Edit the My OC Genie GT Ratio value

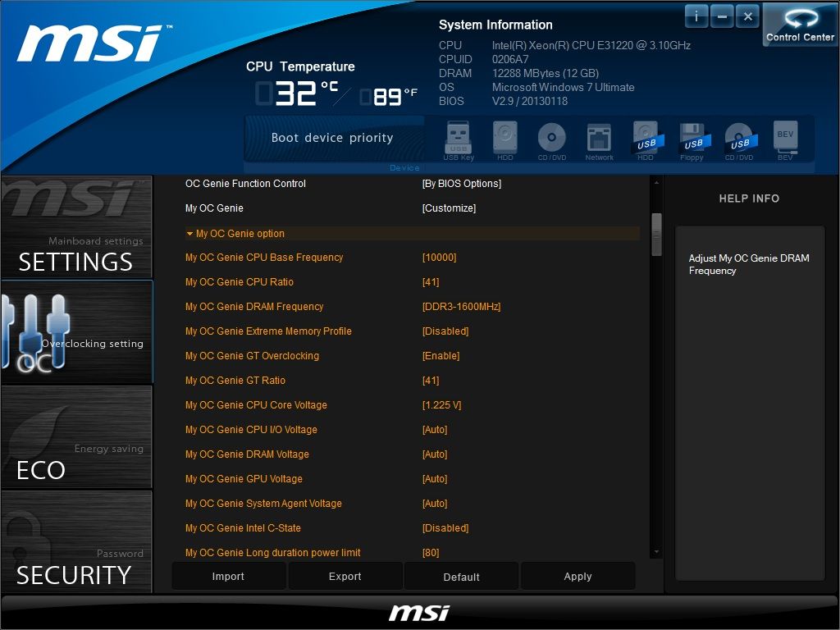click(x=431, y=381)
